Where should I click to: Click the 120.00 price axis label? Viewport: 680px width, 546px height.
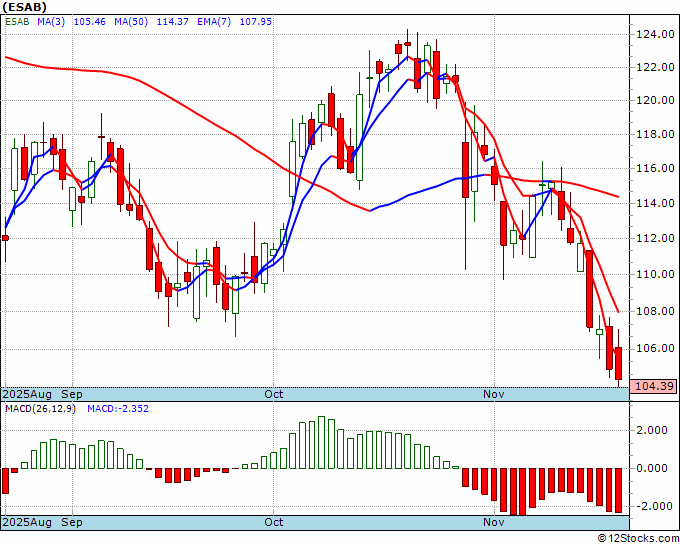click(x=655, y=100)
